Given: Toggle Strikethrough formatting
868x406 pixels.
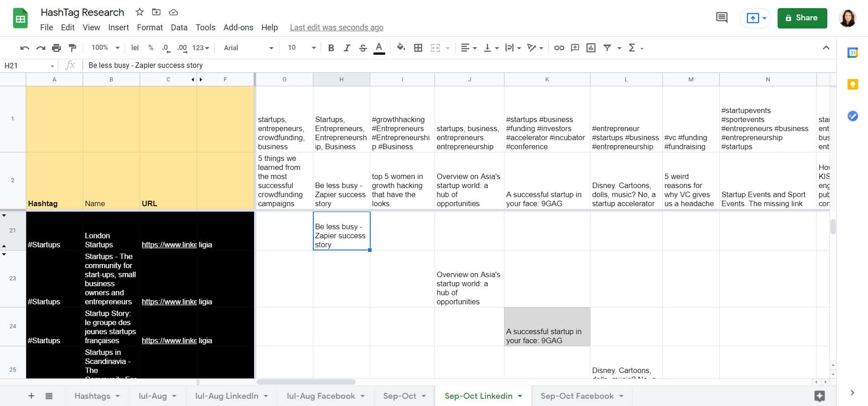Looking at the screenshot, I should 363,48.
